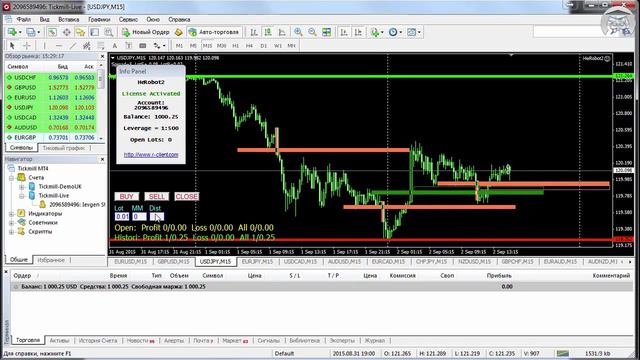Click the SELL button on chart
Screen dimensions: 640x360
[156, 196]
